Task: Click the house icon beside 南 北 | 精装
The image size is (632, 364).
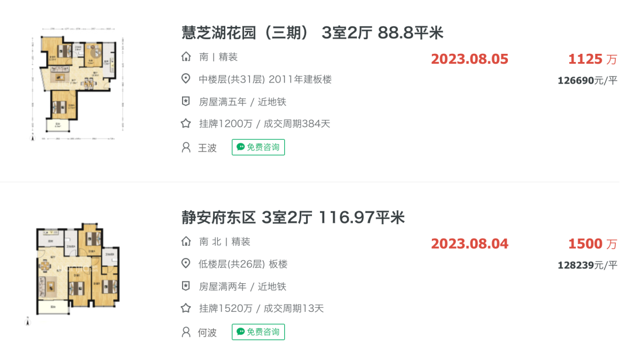Action: 186,241
